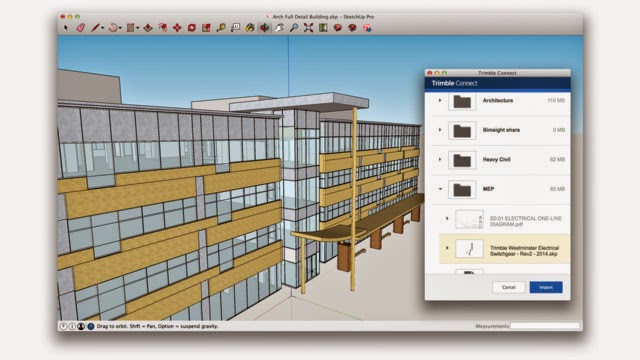This screenshot has height=360, width=640.
Task: Choose the Offset tool
Action: [x=163, y=28]
